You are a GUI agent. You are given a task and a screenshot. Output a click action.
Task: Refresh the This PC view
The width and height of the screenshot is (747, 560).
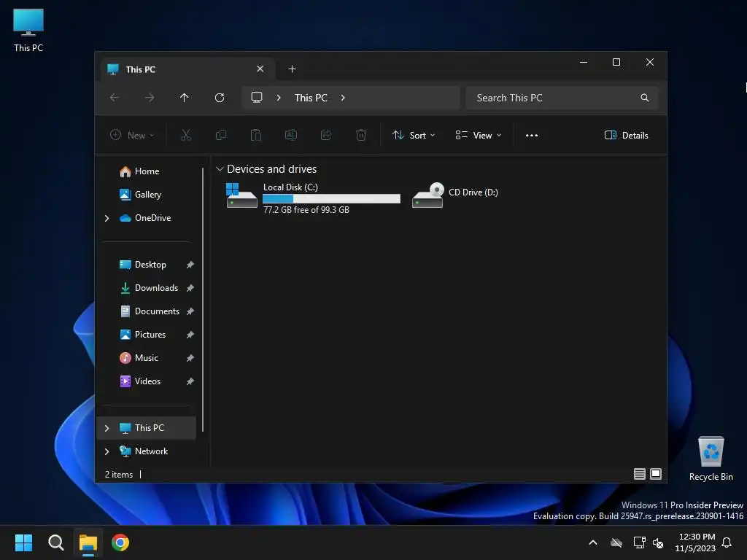[x=220, y=98]
